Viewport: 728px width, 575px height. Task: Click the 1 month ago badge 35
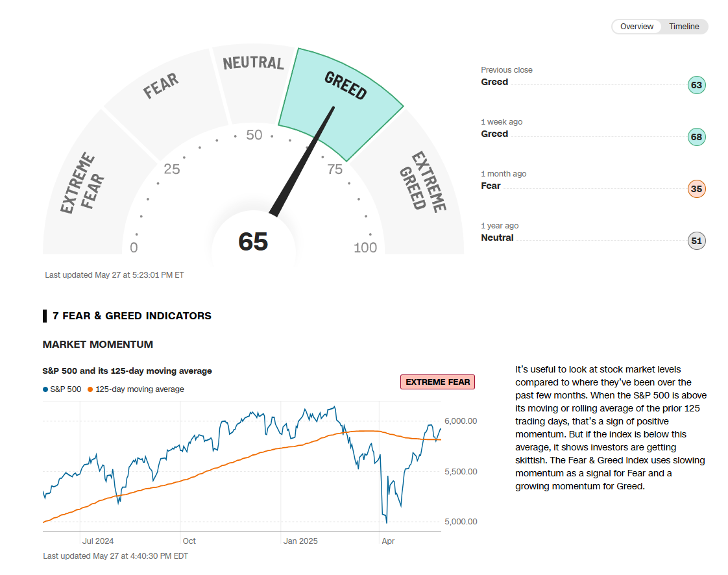coord(696,189)
